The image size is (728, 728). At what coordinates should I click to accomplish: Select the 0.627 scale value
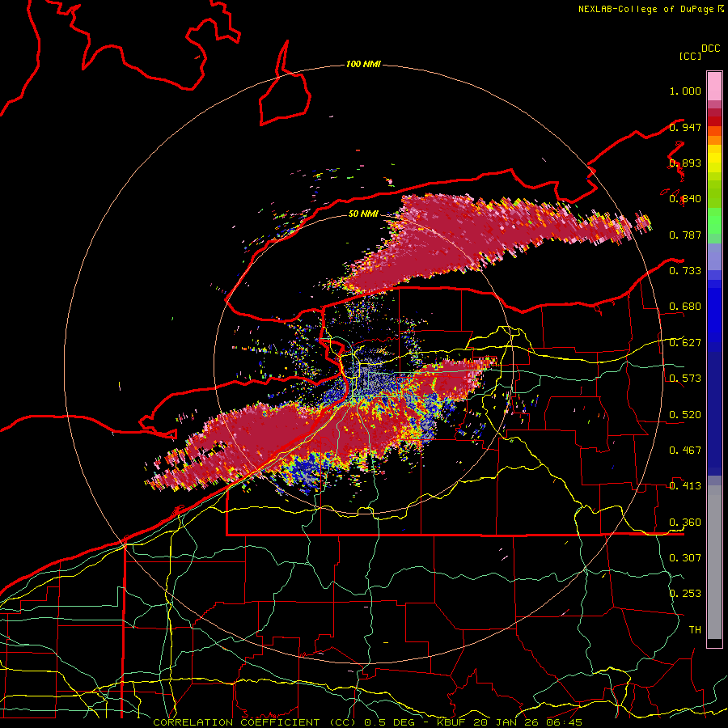685,343
